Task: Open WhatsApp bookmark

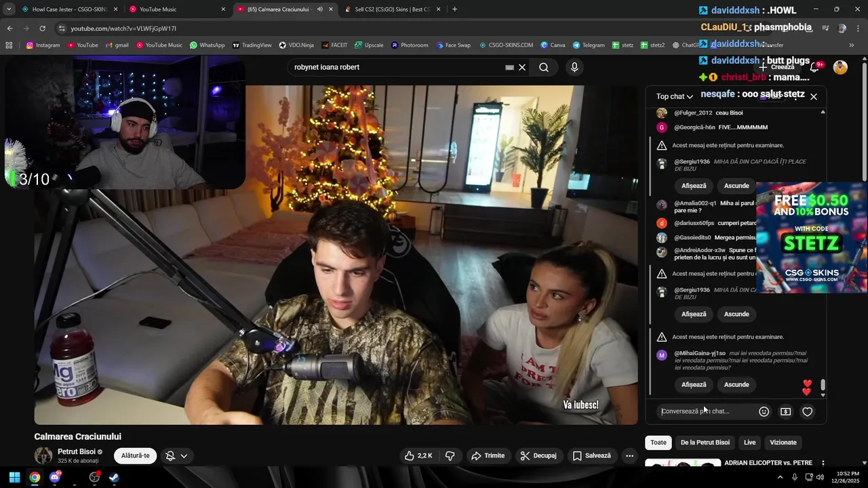Action: [x=207, y=45]
